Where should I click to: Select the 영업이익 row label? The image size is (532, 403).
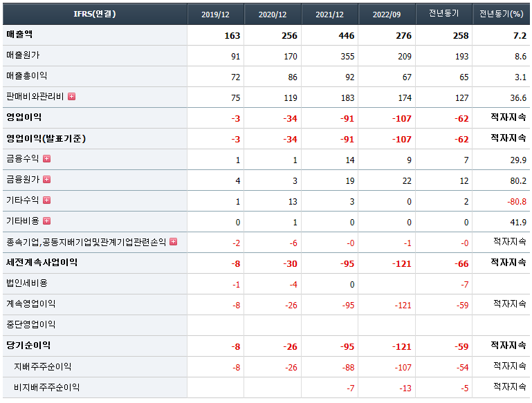(x=24, y=118)
